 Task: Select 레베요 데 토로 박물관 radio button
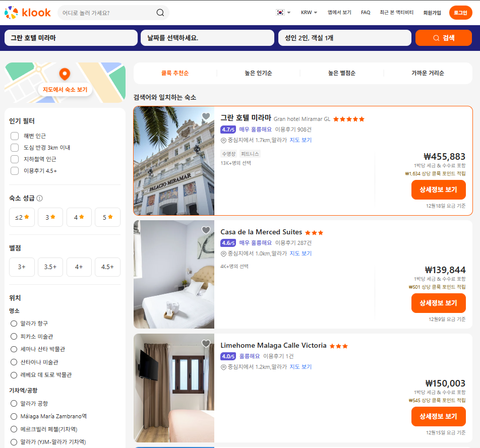coord(14,375)
